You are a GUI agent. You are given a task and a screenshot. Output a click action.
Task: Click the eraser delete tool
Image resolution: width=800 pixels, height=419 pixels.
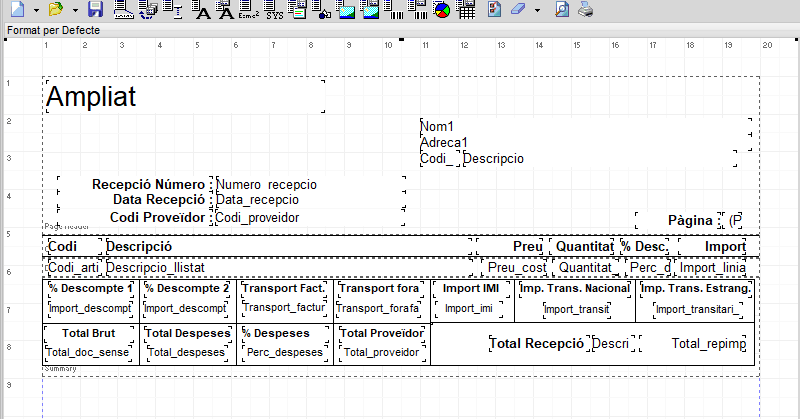[518, 9]
